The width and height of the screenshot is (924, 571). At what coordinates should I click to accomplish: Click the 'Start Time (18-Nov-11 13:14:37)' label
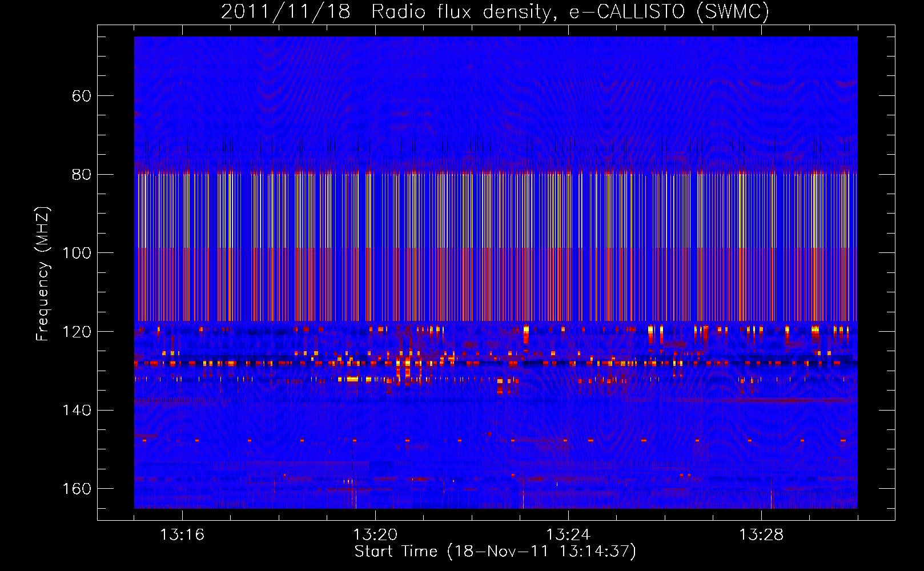pos(495,551)
